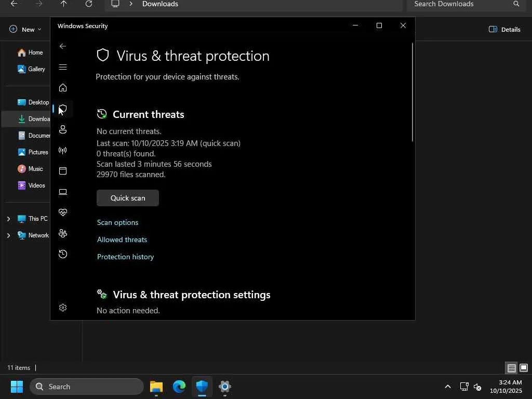Launch Microsoft Edge from the taskbar
Image resolution: width=532 pixels, height=399 pixels.
[179, 387]
